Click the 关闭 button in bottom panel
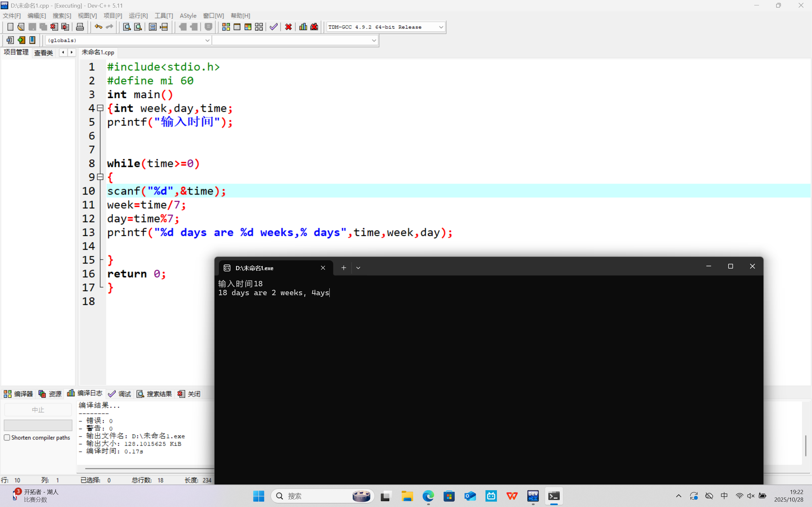The height and width of the screenshot is (507, 812). point(189,394)
